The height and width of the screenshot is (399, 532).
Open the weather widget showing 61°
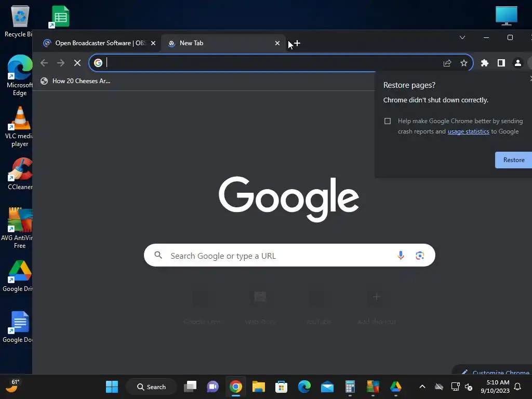click(13, 386)
